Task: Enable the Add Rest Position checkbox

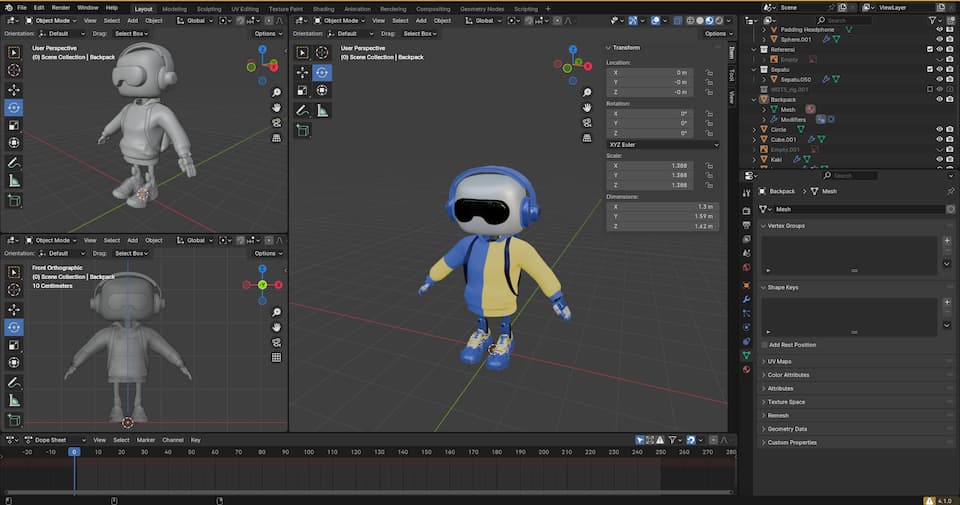Action: (x=764, y=345)
